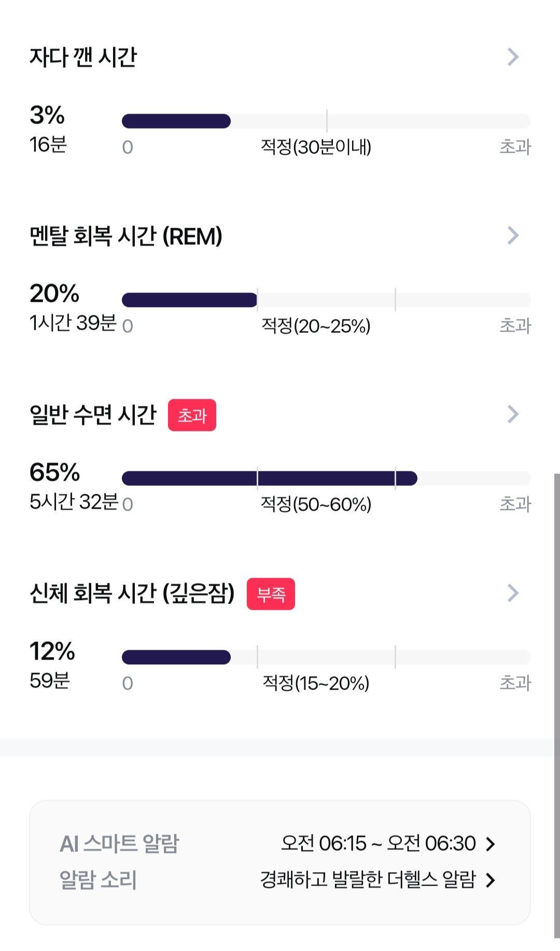Open 일반 수면 시간 detail arrow
Viewport: 560px width, 951px height.
coord(513,414)
